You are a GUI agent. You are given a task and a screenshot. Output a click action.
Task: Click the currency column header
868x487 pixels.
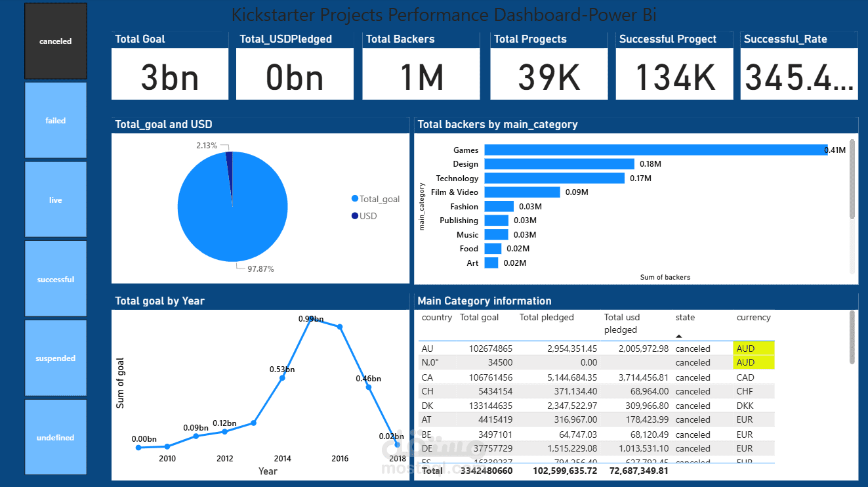[x=754, y=318]
